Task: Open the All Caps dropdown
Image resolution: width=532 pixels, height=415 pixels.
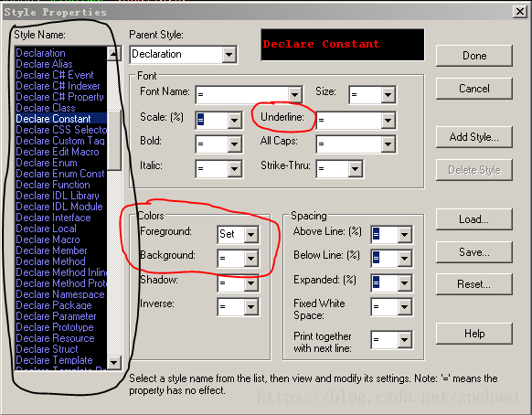Action: (x=388, y=144)
